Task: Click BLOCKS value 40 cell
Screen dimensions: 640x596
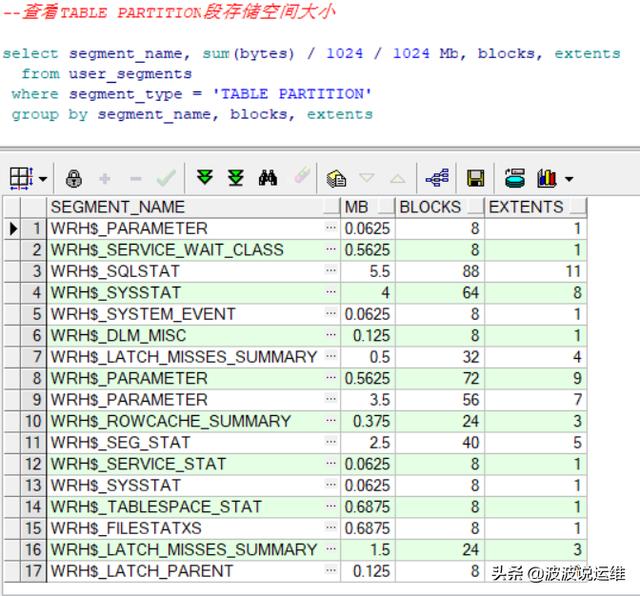Action: [x=440, y=443]
